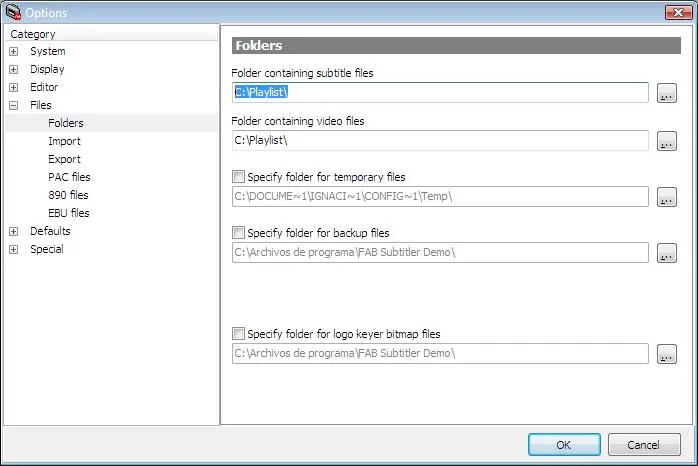The width and height of the screenshot is (698, 466).
Task: Expand the Defaults category node
Action: pyautogui.click(x=13, y=231)
